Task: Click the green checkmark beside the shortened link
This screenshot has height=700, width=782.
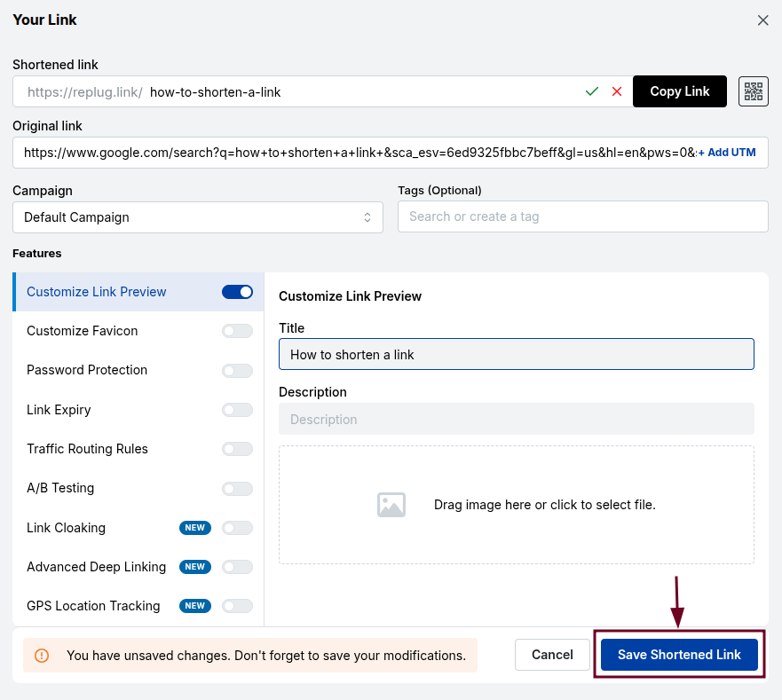Action: 592,91
